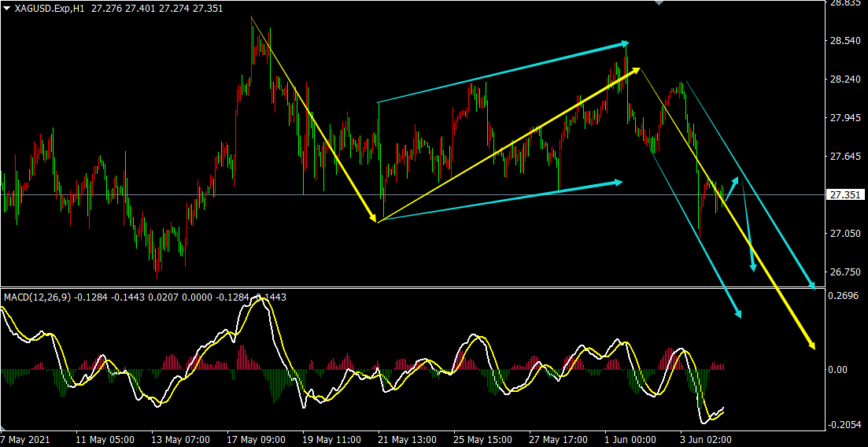Click the 28.540 price scale label
868x447 pixels.
pos(843,40)
